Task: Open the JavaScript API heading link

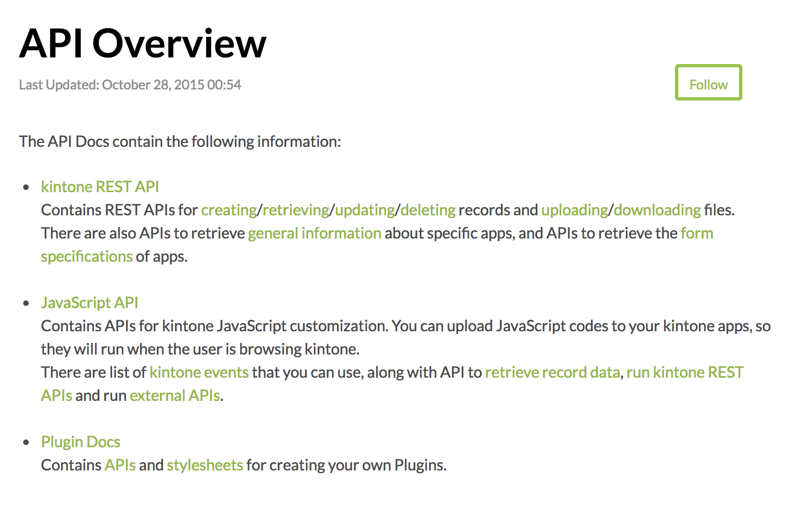Action: pos(89,303)
